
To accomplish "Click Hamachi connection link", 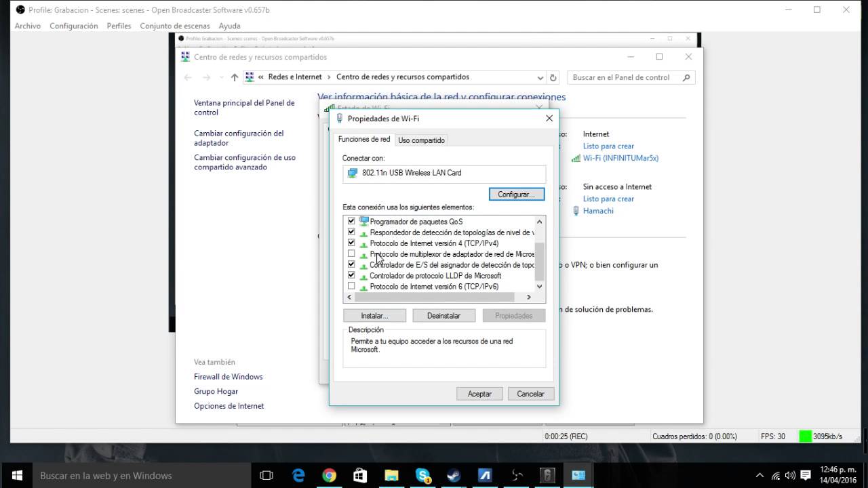I will coord(598,211).
